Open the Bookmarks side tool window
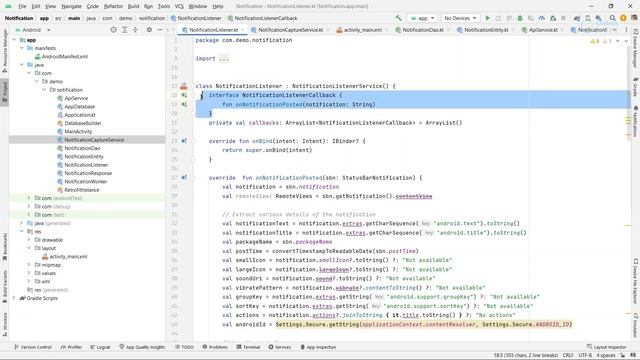640x360 pixels. (x=5, y=246)
